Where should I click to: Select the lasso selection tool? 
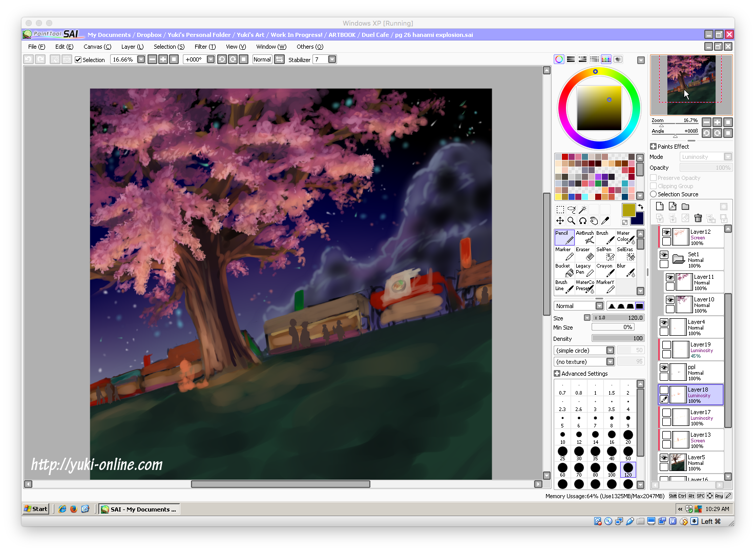click(572, 209)
